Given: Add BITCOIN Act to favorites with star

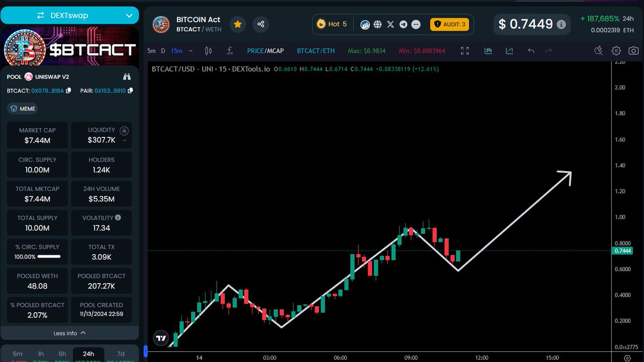Looking at the screenshot, I should pyautogui.click(x=238, y=24).
